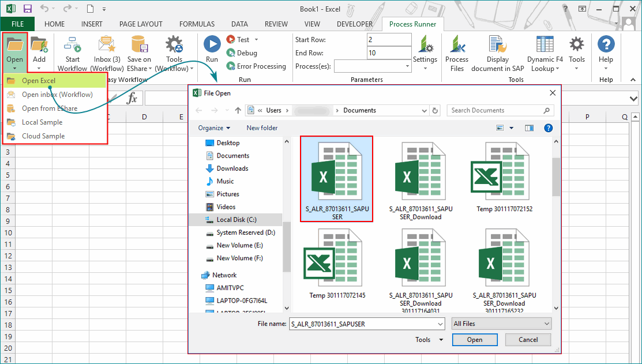Select Desktop in navigation pane
The width and height of the screenshot is (642, 364).
point(228,143)
